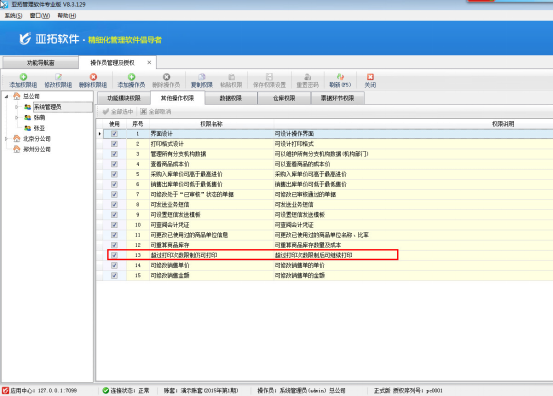
Task: Expand the 系统管理员 group node
Action: pos(17,107)
